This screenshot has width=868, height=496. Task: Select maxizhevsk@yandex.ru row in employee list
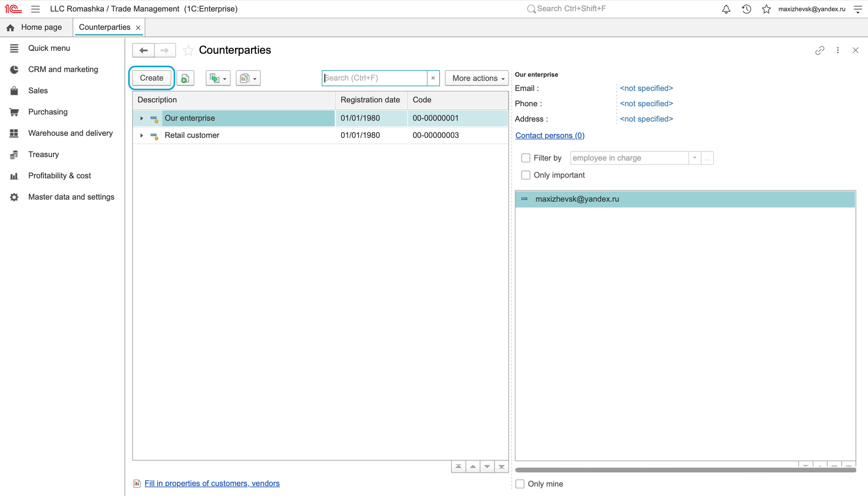pyautogui.click(x=685, y=199)
